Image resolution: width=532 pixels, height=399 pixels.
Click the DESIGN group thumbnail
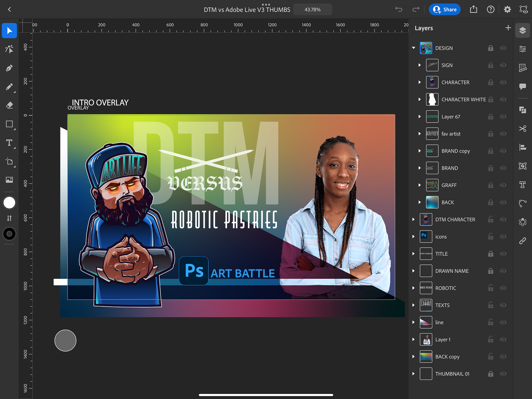tap(426, 48)
